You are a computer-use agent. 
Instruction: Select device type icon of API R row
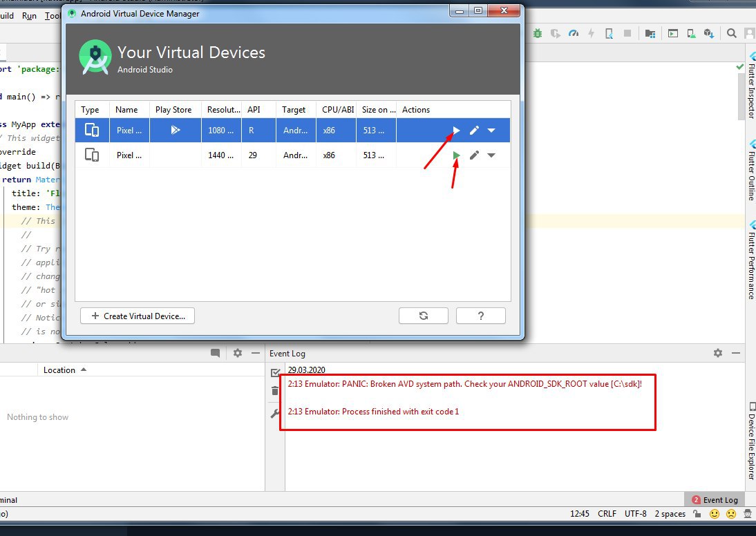coord(92,130)
